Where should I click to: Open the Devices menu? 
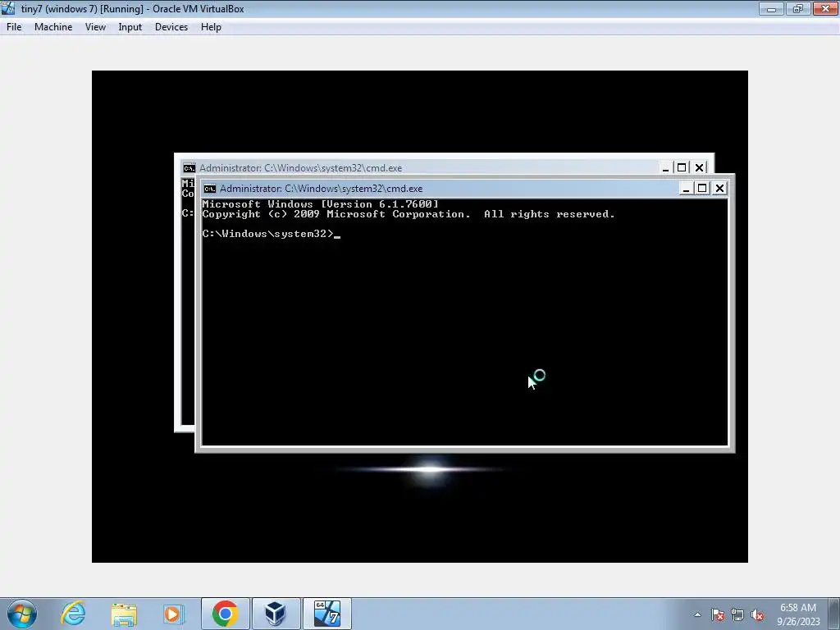point(171,27)
